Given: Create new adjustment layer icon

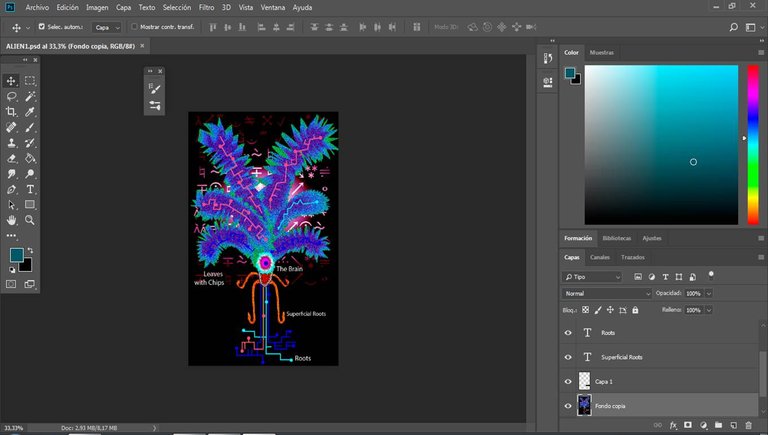Looking at the screenshot, I should click(703, 425).
